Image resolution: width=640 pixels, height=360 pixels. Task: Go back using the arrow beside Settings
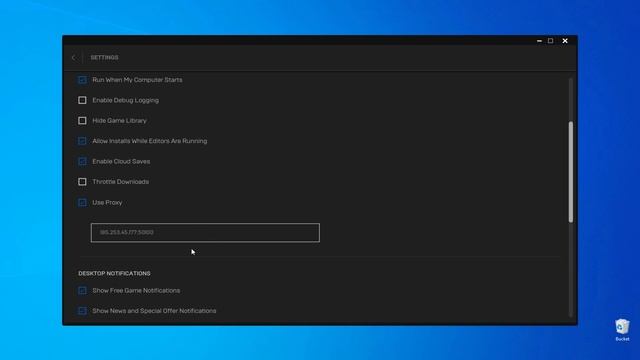click(74, 58)
